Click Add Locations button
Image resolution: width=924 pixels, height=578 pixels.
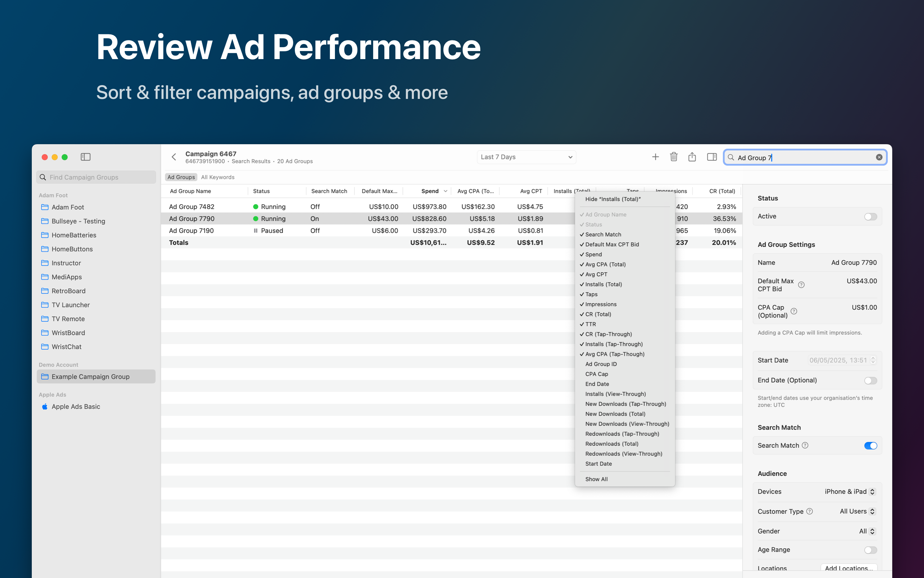tap(848, 568)
